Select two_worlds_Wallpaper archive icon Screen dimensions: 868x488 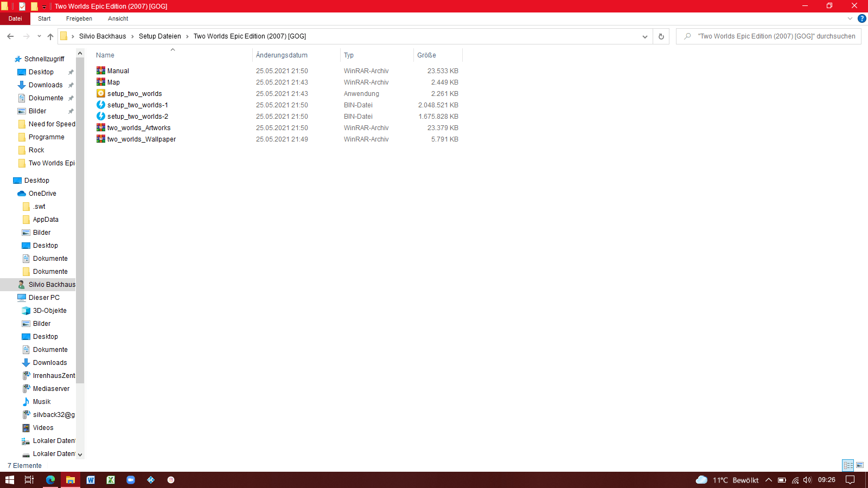[101, 139]
